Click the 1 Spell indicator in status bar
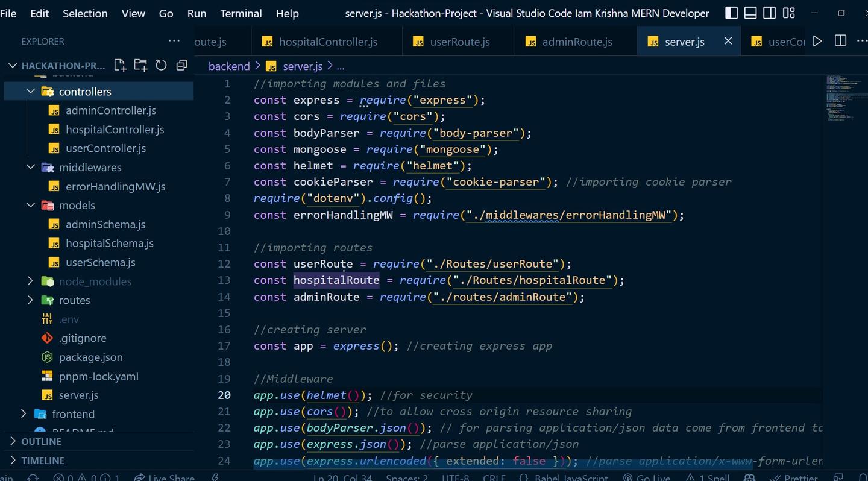 pos(709,477)
